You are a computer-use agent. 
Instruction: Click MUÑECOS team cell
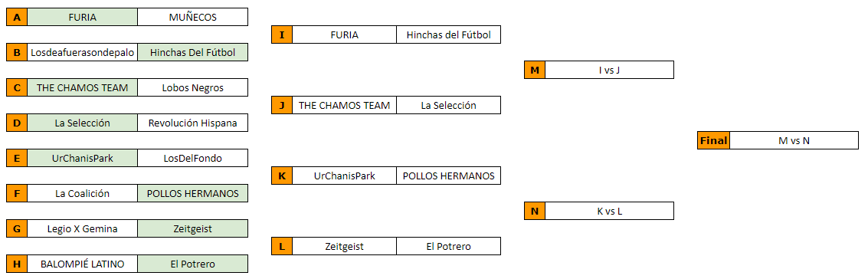click(x=192, y=17)
